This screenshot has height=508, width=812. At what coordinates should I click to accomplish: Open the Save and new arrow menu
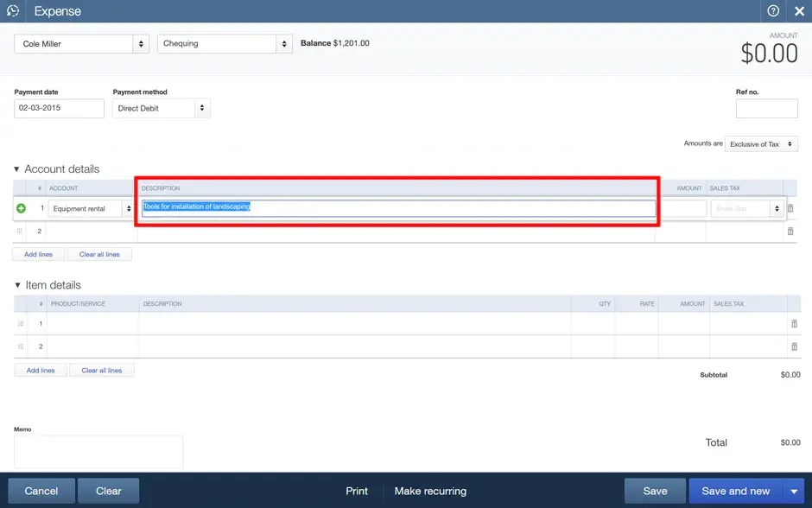click(794, 491)
